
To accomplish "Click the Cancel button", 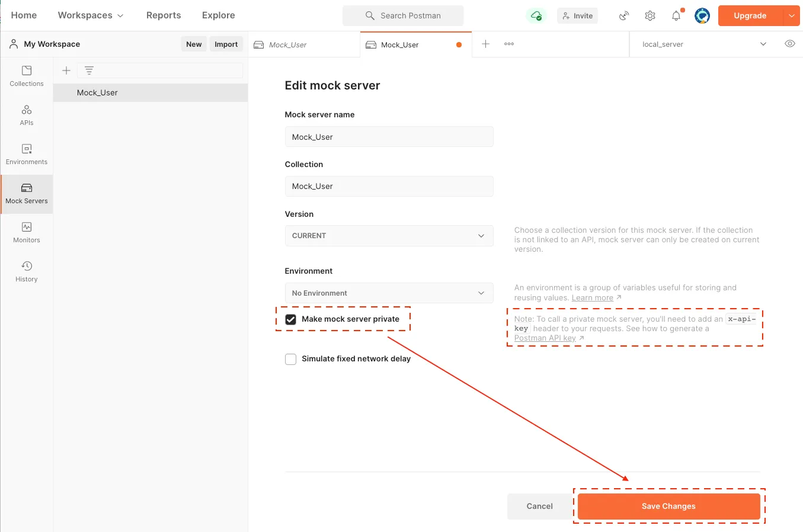I will [540, 507].
